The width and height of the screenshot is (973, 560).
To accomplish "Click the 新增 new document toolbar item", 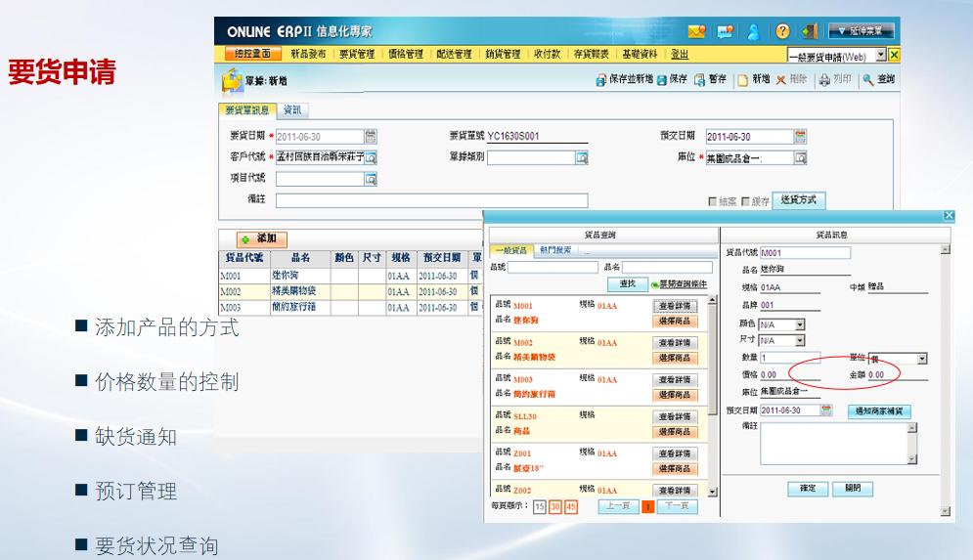I will [x=754, y=79].
